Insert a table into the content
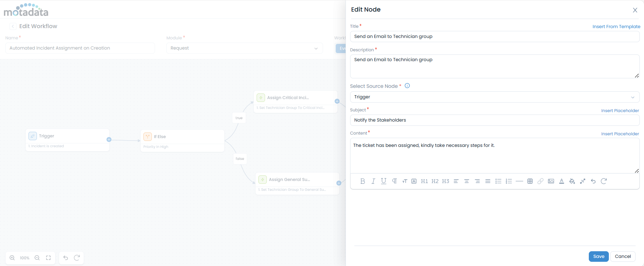This screenshot has width=644, height=266. (x=530, y=181)
